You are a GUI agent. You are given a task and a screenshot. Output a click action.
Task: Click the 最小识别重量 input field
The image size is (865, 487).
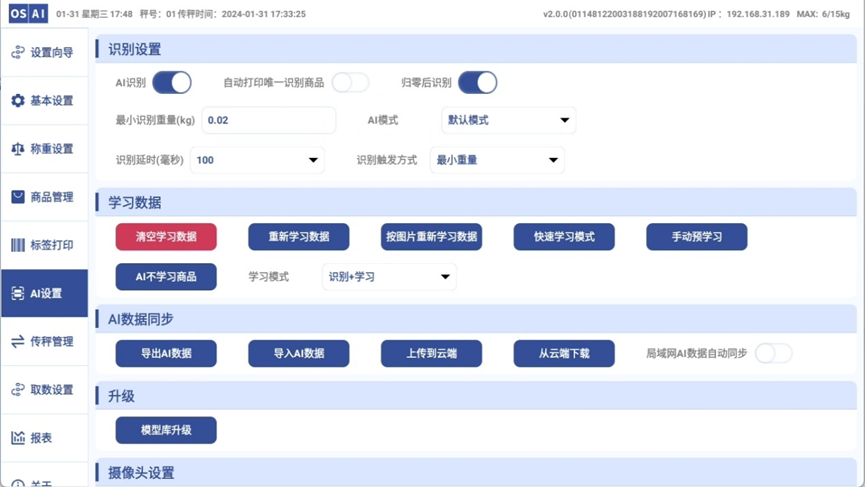coord(269,120)
